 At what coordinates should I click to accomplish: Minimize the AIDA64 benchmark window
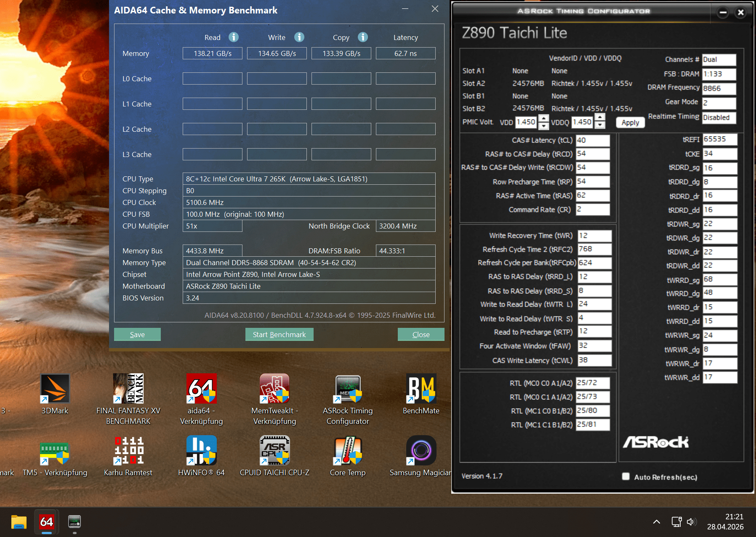405,9
